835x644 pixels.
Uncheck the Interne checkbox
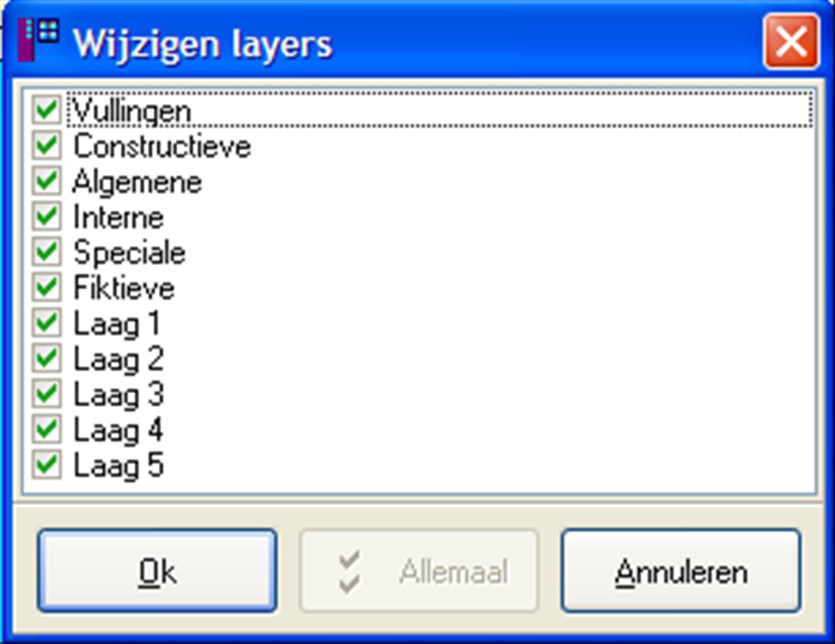pyautogui.click(x=46, y=216)
